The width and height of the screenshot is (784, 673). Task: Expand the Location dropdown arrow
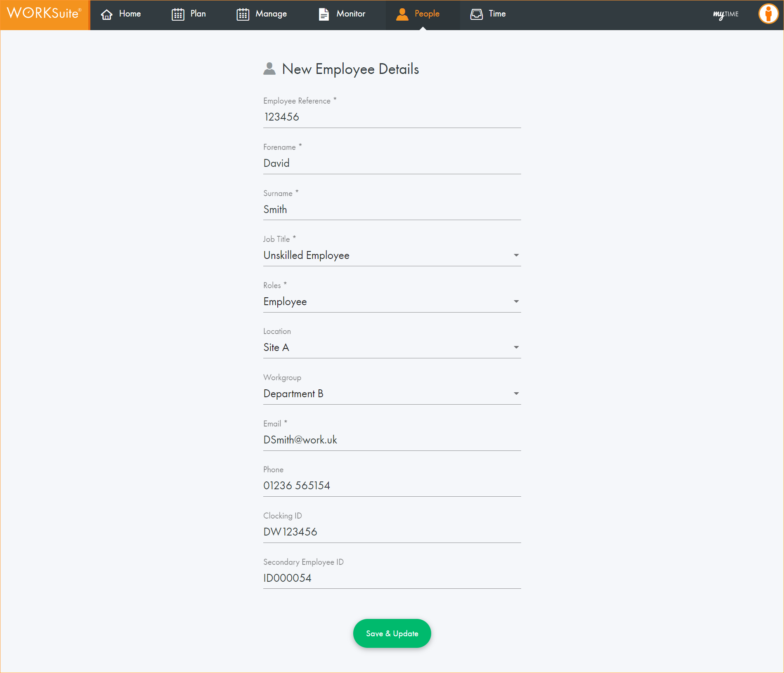(516, 348)
